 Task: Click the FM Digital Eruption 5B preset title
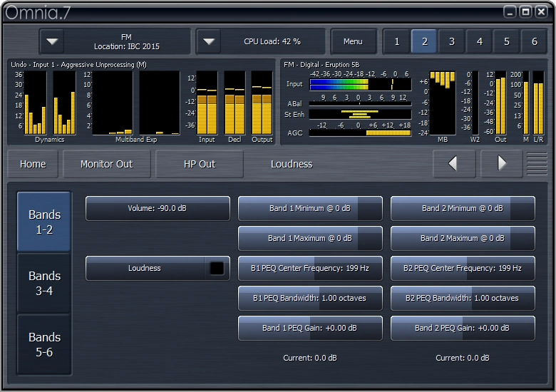coord(321,65)
